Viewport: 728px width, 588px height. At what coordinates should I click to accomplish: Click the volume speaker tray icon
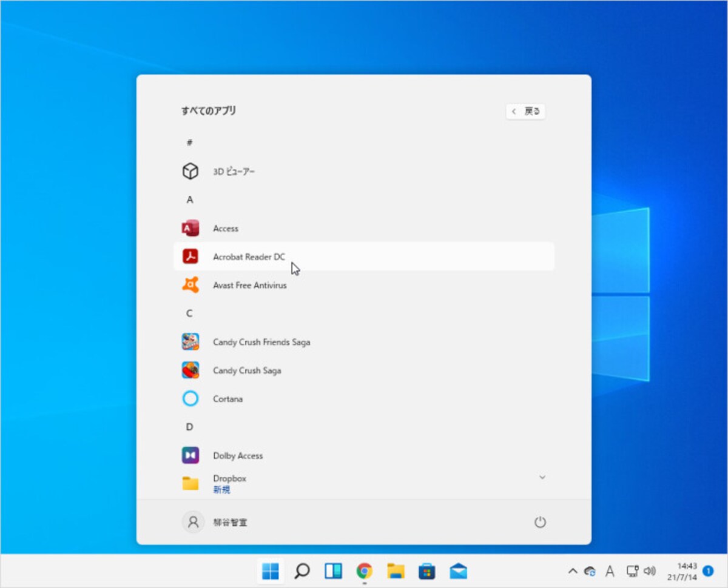pyautogui.click(x=650, y=571)
